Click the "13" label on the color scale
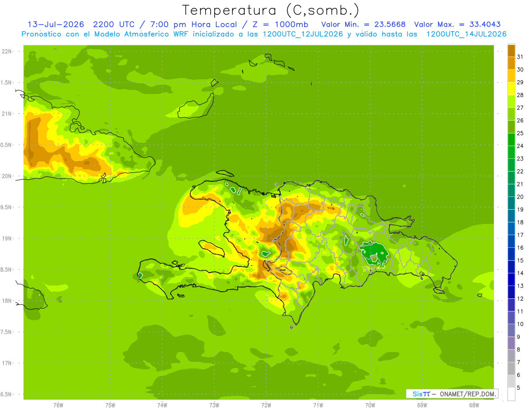 pyautogui.click(x=520, y=286)
